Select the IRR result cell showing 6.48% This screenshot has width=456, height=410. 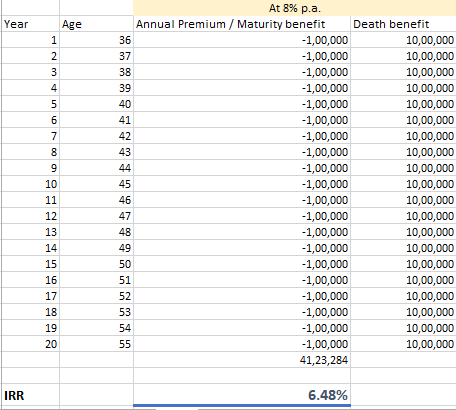[x=242, y=395]
